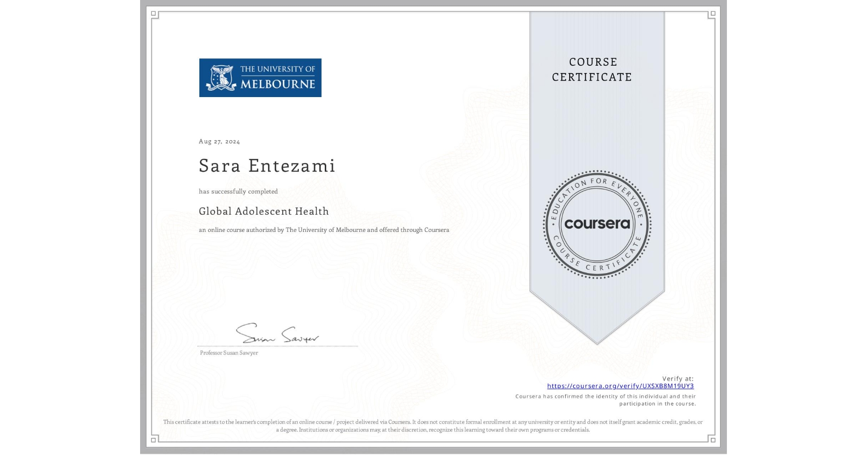Click the line 'an online course authorized by'
Viewport: 868px width, 455px height.
324,230
